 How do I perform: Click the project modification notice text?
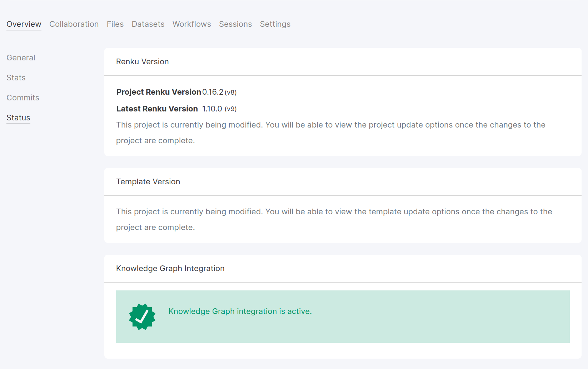pos(330,133)
